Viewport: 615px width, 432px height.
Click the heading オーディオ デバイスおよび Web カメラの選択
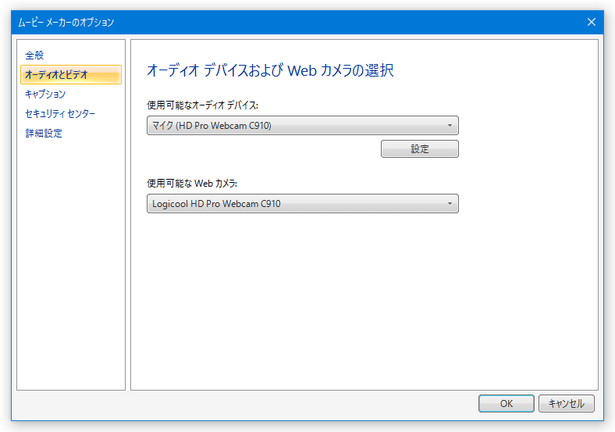270,71
